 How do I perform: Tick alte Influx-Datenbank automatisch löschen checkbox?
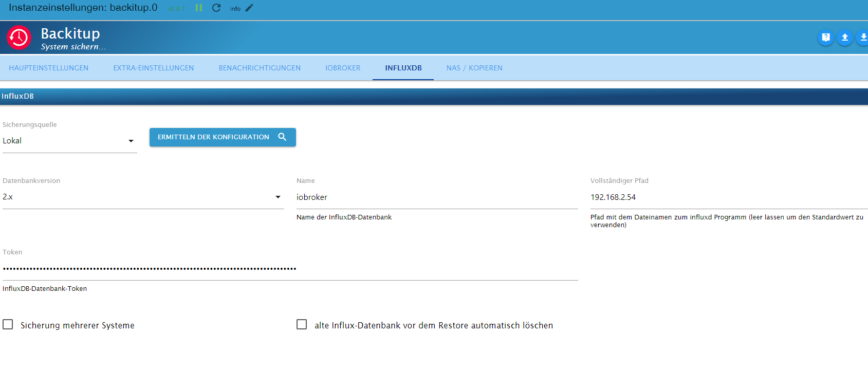[302, 324]
